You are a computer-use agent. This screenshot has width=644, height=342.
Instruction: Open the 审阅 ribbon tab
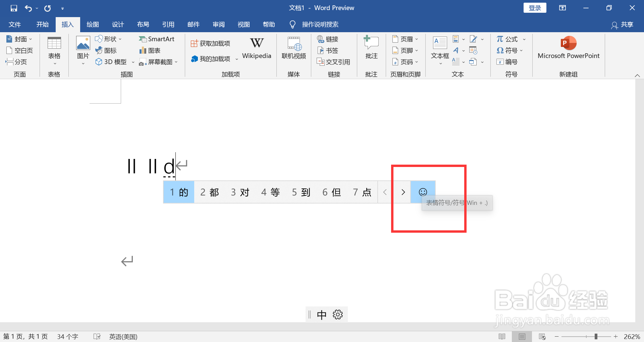pos(218,24)
